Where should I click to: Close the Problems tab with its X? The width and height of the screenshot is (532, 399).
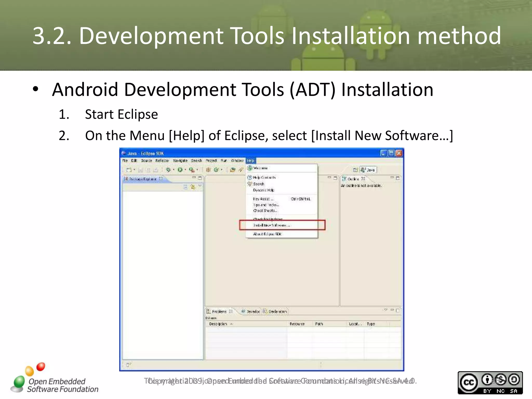[230, 311]
